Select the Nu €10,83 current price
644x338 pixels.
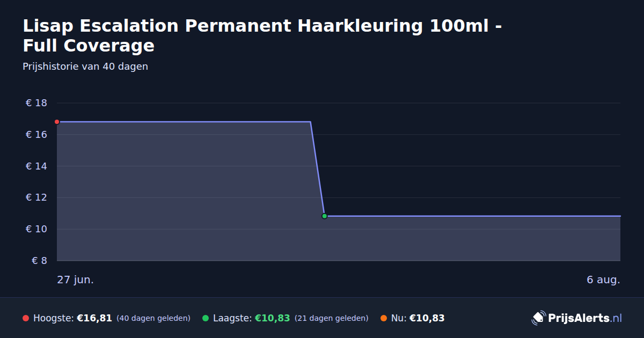(427, 318)
